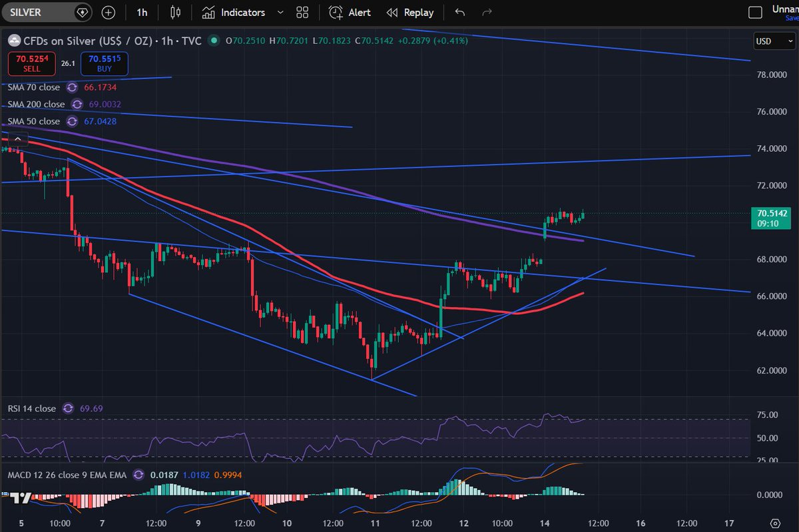The height and width of the screenshot is (532, 799).
Task: Click the high price H70.7201
Action: click(289, 41)
